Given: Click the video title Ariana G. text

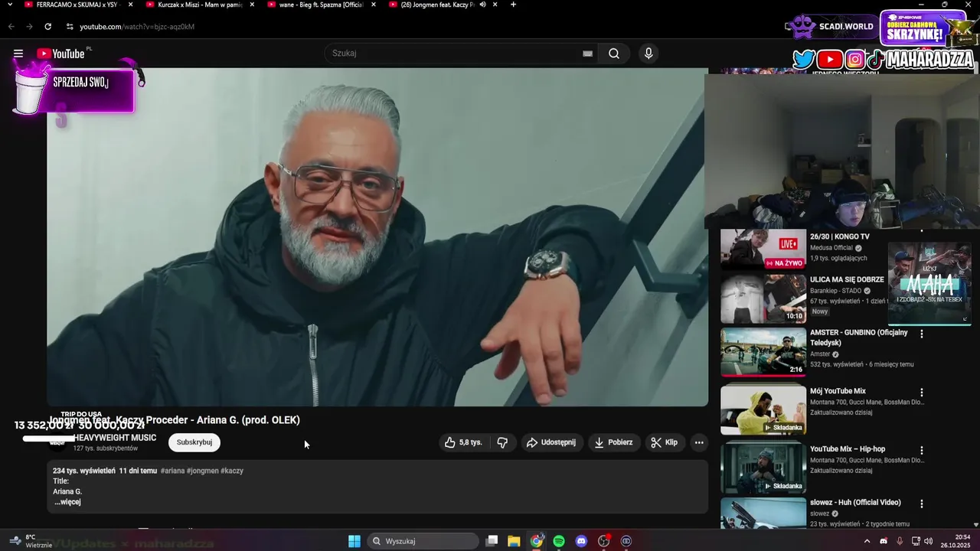Looking at the screenshot, I should pyautogui.click(x=175, y=420).
